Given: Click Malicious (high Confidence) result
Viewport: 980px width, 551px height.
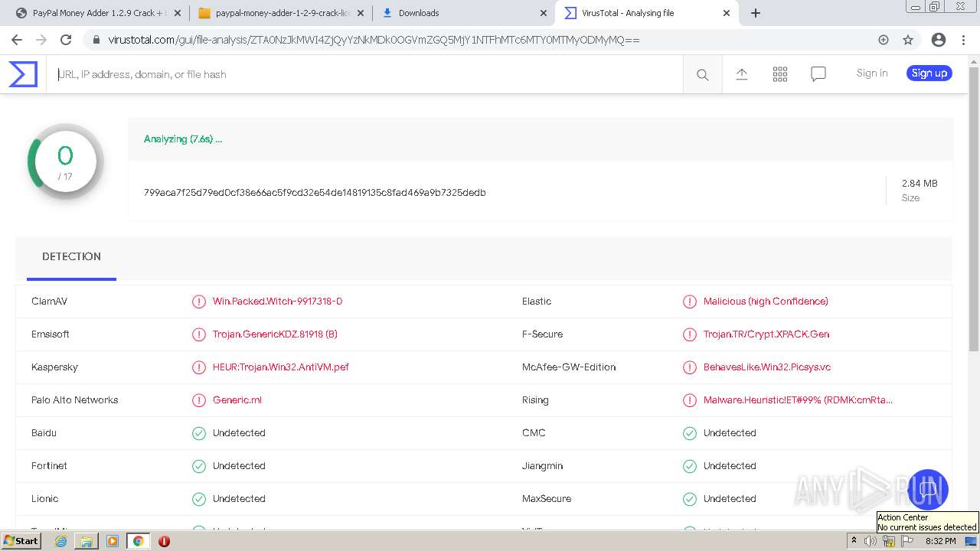Looking at the screenshot, I should (766, 302).
